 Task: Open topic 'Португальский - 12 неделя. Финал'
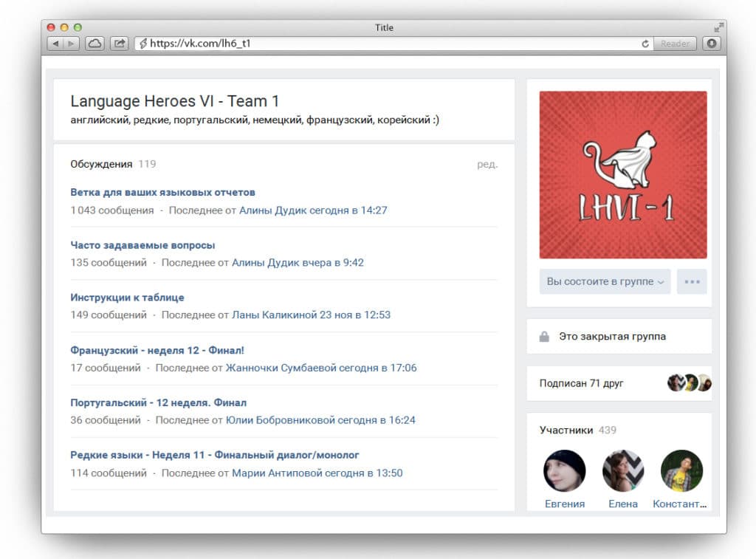pos(158,402)
